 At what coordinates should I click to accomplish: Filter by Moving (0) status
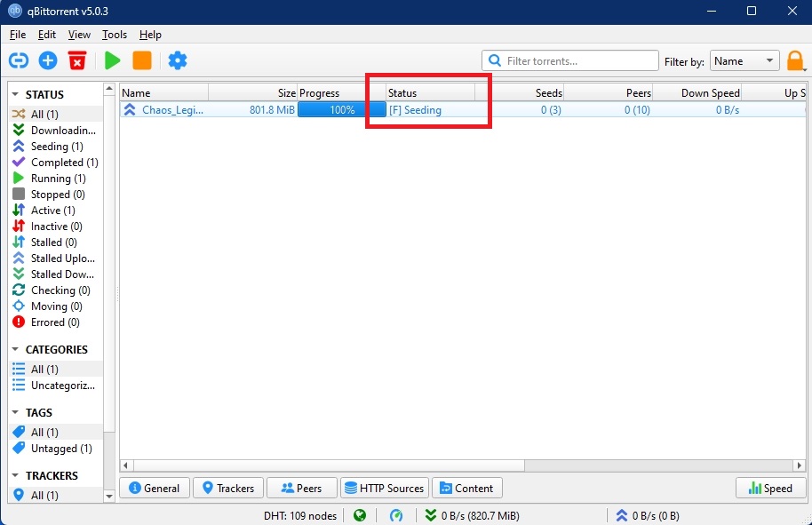pyautogui.click(x=56, y=306)
